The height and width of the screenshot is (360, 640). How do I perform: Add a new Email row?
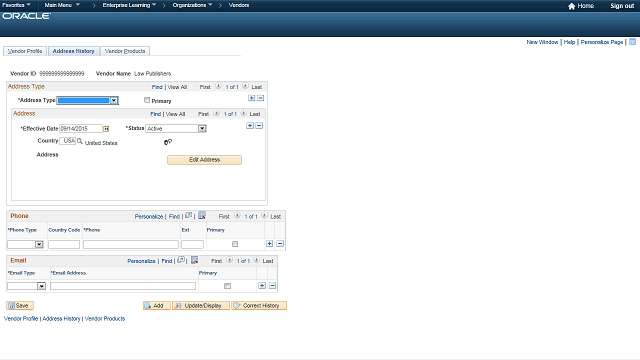click(x=262, y=286)
